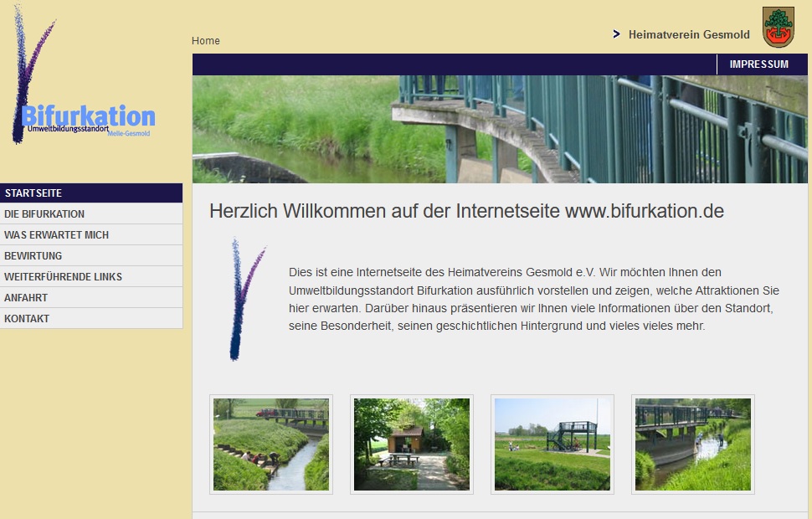Click the Bifurkation logo in the sidebar
This screenshot has width=812, height=519.
83,75
